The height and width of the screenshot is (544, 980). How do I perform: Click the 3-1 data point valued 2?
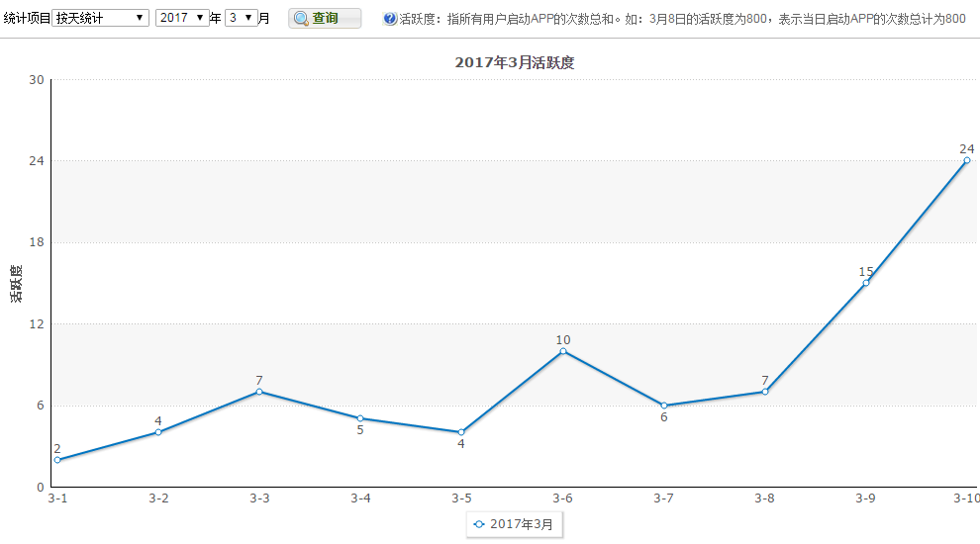57,460
